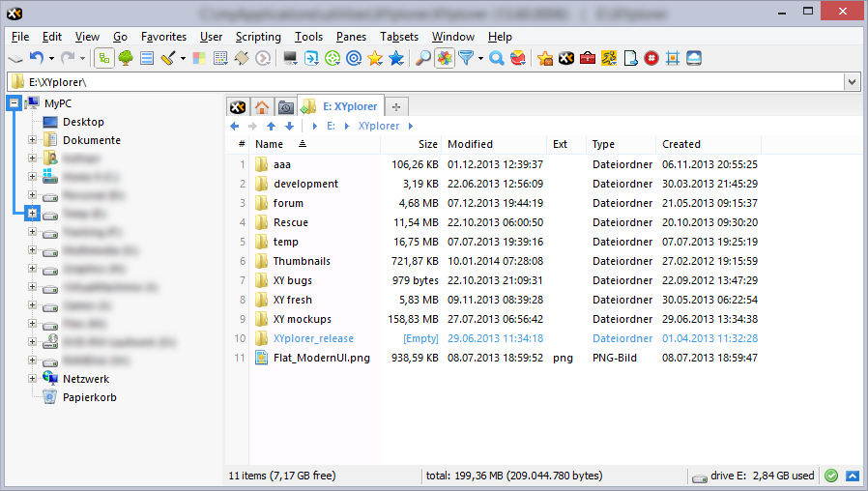Click the blue Undo arrow in toolbar
Viewport: 868px width, 491px height.
[37, 58]
